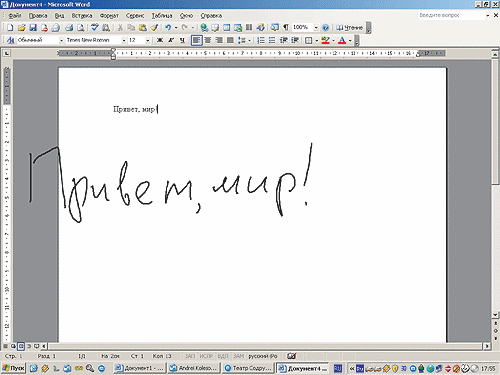
Task: Toggle the ЗАП macro recording indicator
Action: pyautogui.click(x=190, y=356)
